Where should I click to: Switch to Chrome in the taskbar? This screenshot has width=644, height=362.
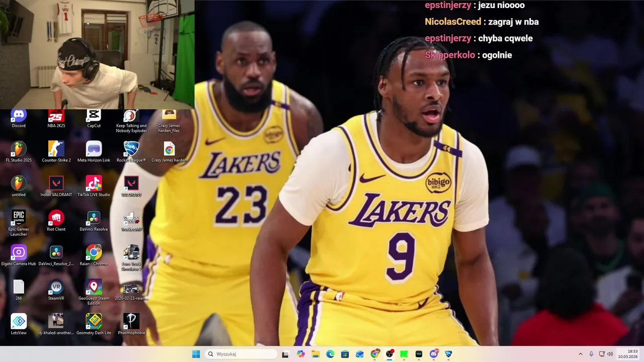tap(375, 354)
